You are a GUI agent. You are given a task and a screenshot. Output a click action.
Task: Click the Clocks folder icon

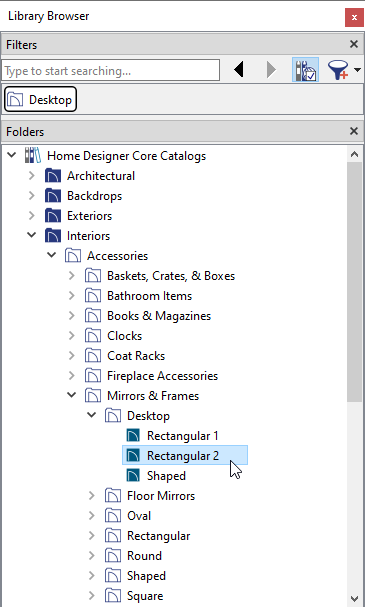click(93, 336)
